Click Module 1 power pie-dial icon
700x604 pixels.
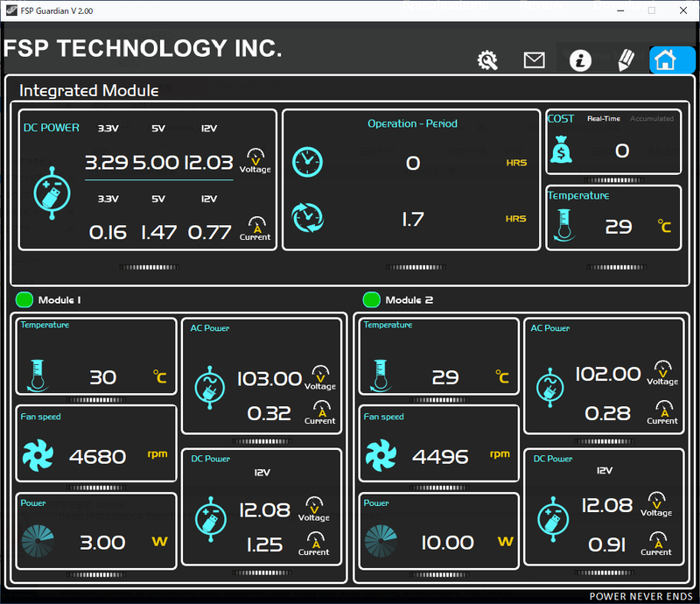point(38,541)
